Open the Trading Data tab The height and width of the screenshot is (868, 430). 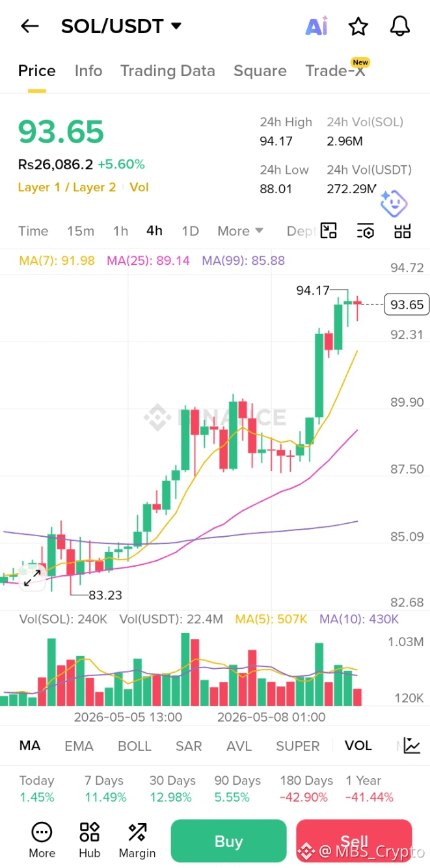point(168,71)
